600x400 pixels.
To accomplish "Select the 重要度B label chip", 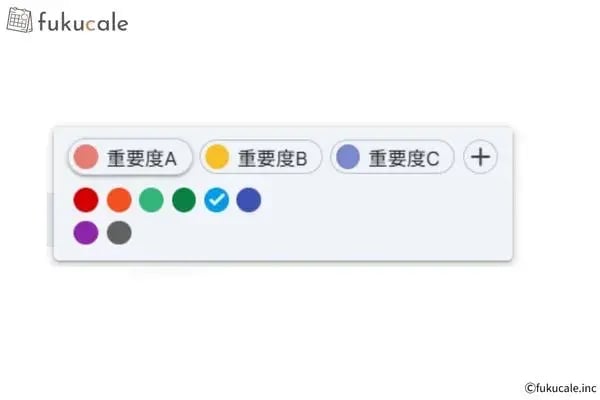I will pos(260,157).
